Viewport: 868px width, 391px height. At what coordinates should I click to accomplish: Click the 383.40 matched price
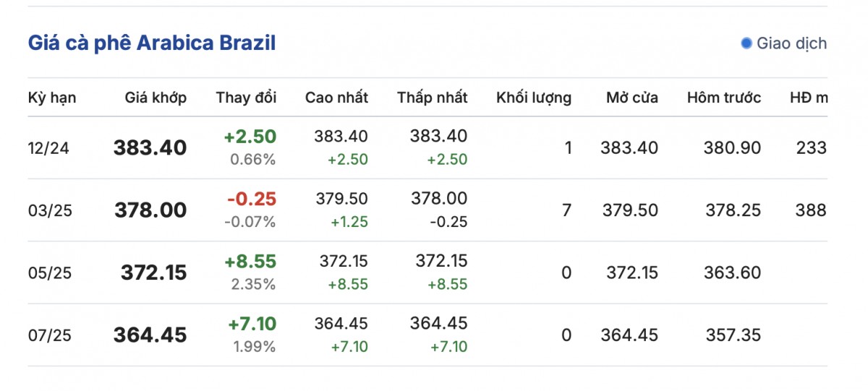(150, 148)
